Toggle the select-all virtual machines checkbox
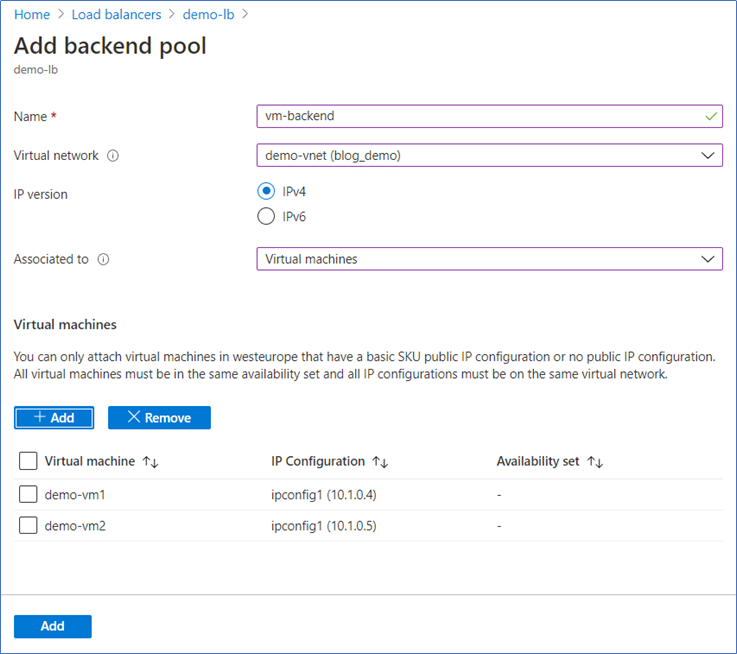The height and width of the screenshot is (654, 737). [29, 461]
